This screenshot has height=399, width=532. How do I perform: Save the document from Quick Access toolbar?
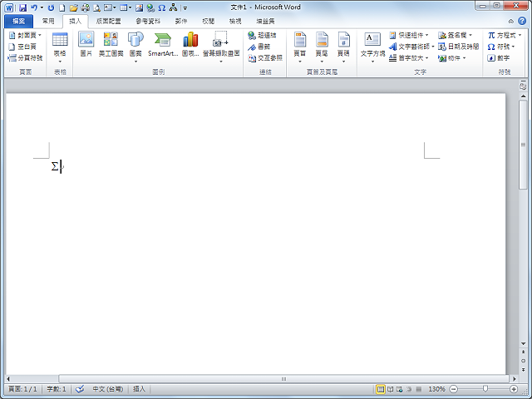(22, 7)
